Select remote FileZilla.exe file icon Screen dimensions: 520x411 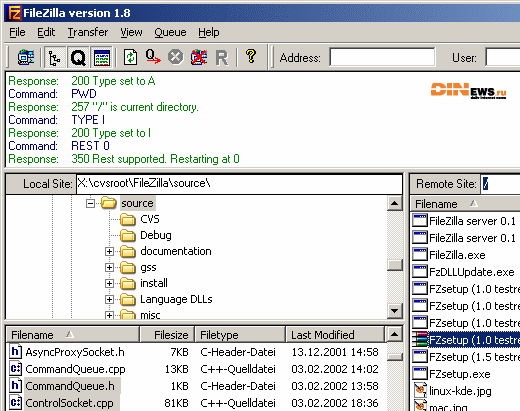coord(420,255)
